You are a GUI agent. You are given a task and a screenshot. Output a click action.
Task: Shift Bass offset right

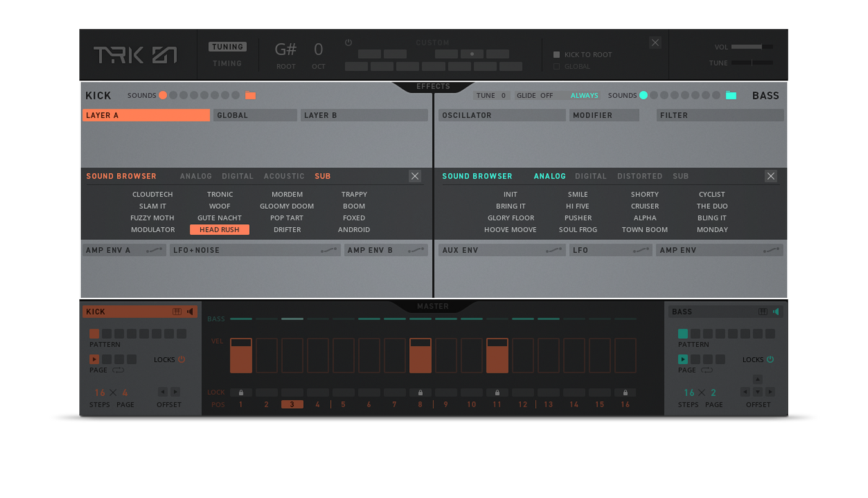pos(770,392)
